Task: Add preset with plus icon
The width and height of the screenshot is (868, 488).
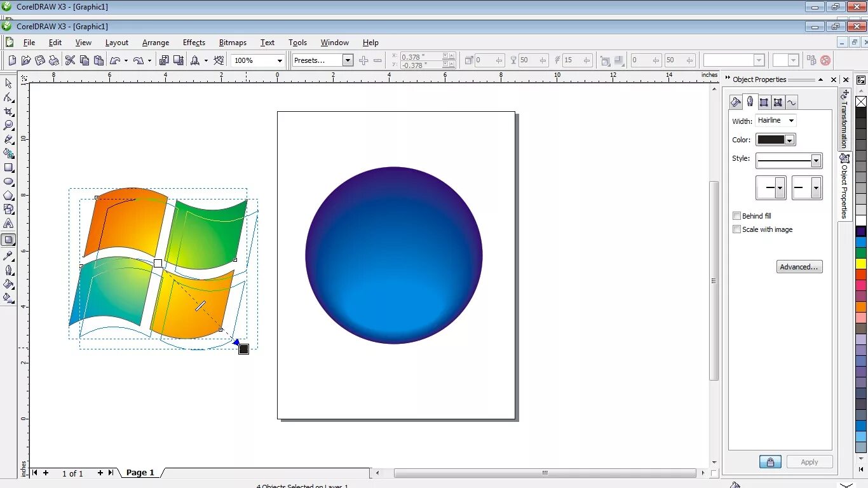Action: coord(363,60)
